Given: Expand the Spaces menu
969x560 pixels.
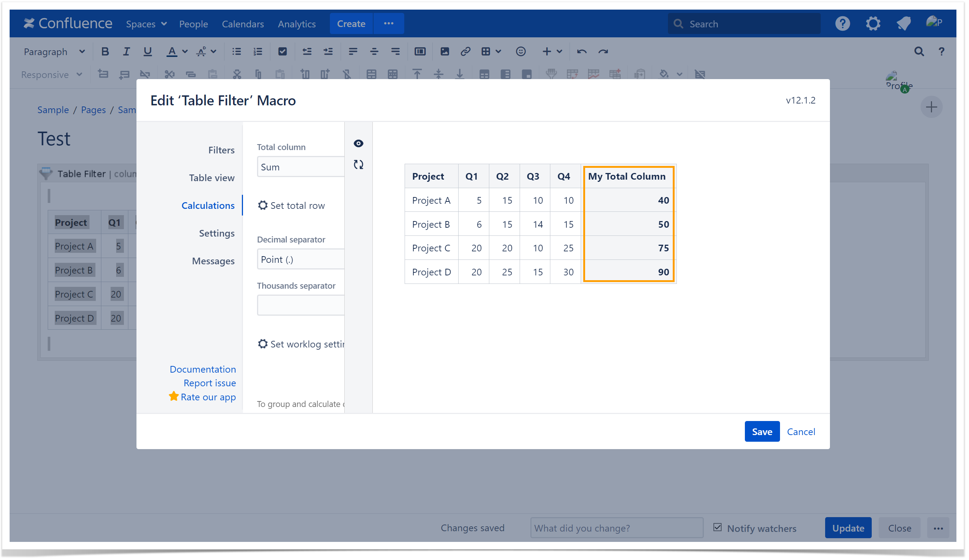Looking at the screenshot, I should click(x=146, y=24).
